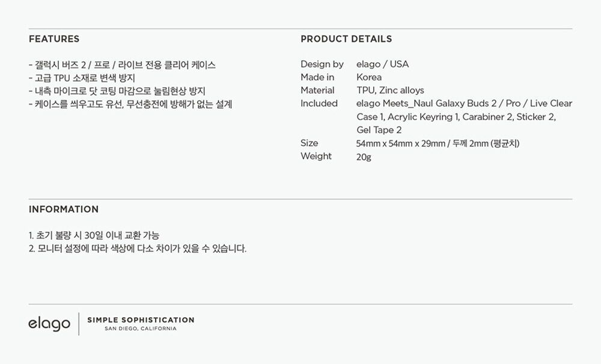Select the FEATURES heading
Viewport: 601px width, 364px height.
(x=54, y=39)
